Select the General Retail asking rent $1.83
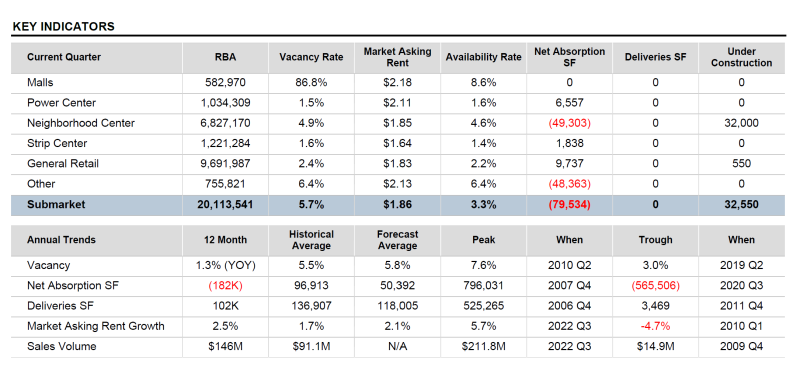Screen dimensions: 800x384 click(397, 164)
